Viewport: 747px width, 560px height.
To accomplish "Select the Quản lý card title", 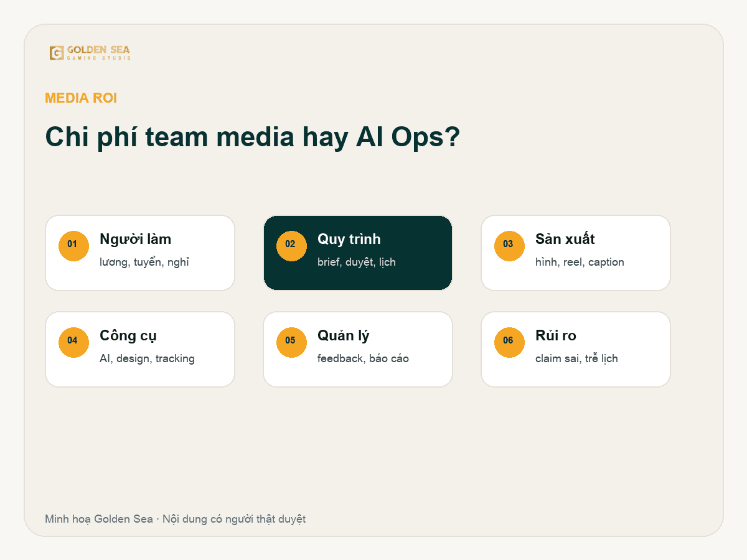I will [344, 335].
